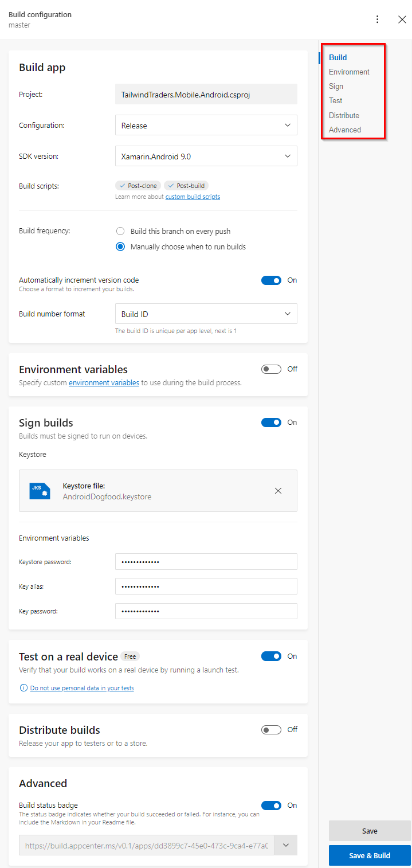Turn on the Environment variables toggle

tap(271, 369)
